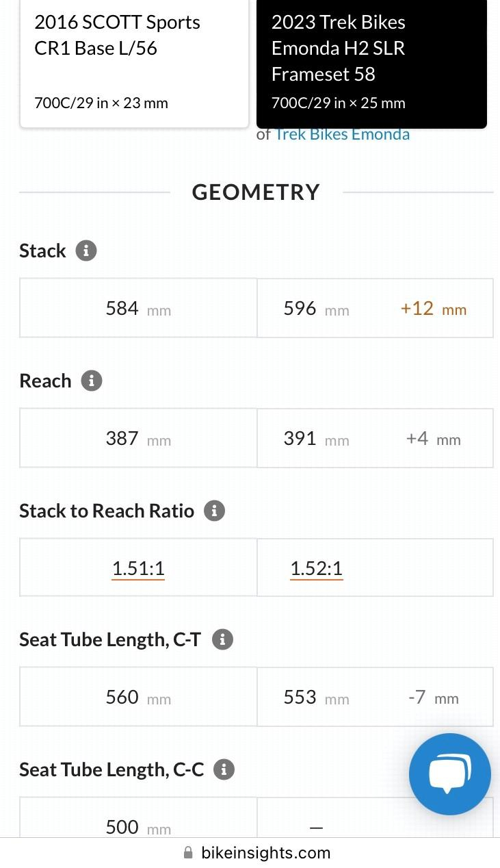Click the info icon next to Stack
Screen dimensions: 500x868
[85, 251]
